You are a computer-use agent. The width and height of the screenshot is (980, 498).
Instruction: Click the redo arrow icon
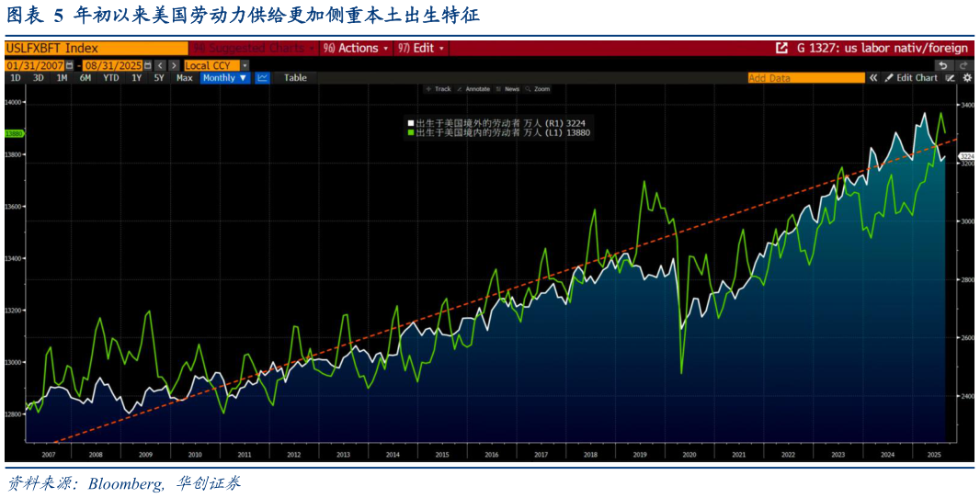[963, 65]
